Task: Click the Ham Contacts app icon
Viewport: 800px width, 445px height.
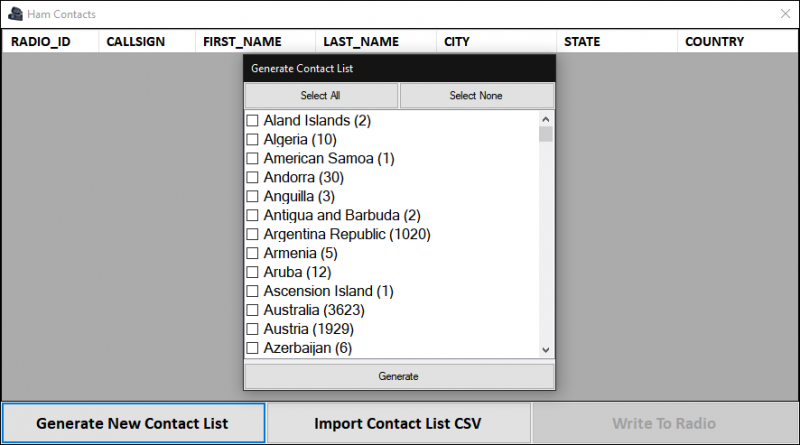Action: click(15, 14)
